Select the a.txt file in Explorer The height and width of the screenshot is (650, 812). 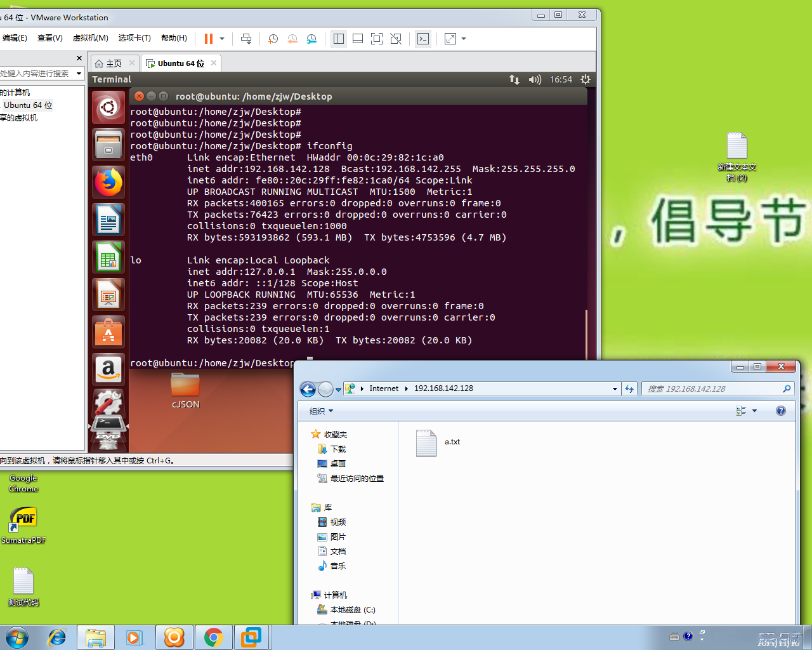[x=438, y=442]
